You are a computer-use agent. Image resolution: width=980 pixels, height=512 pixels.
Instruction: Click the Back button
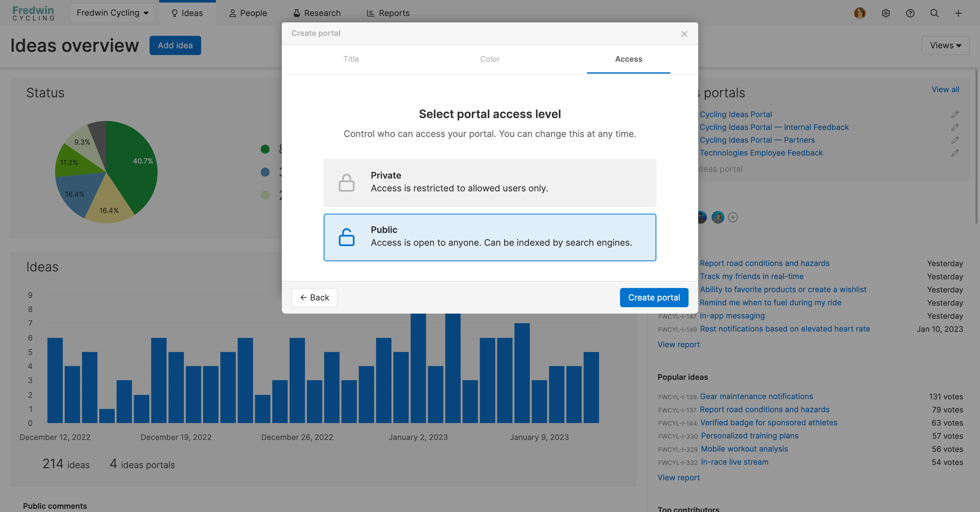tap(314, 297)
